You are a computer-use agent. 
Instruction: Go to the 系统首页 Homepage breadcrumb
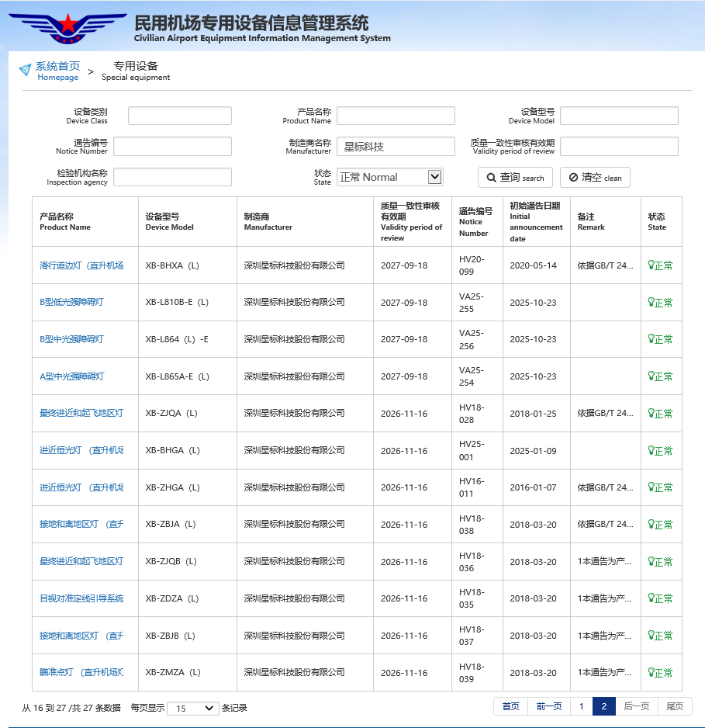[x=58, y=71]
